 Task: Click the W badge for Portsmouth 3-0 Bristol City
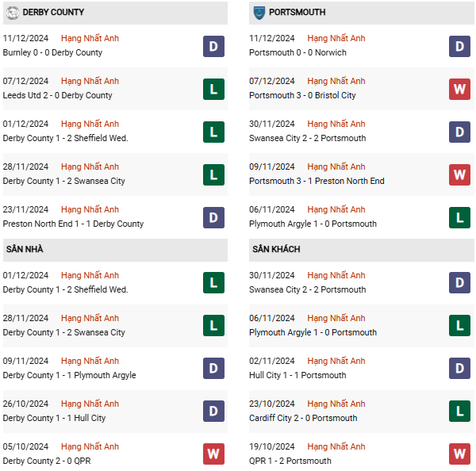point(459,90)
